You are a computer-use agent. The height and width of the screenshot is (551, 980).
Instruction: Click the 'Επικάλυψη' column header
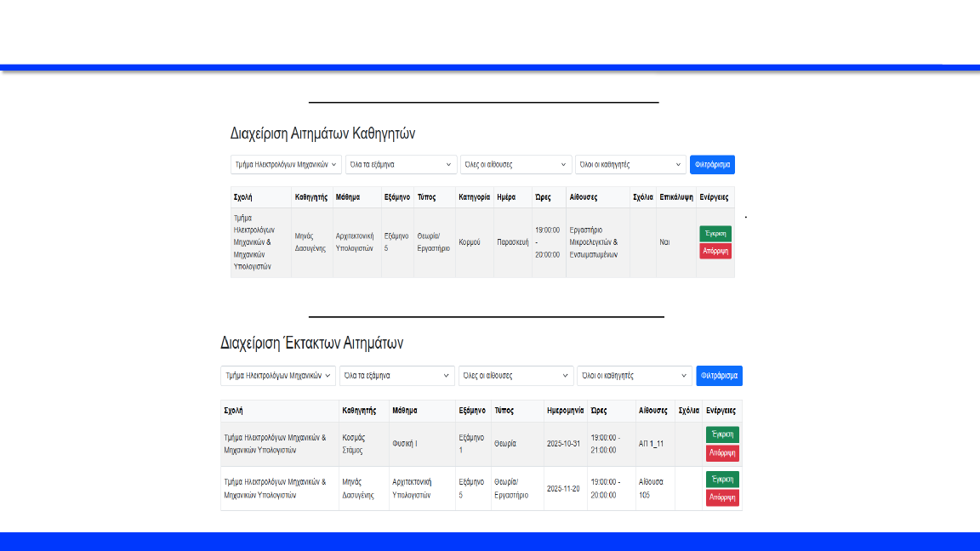(675, 197)
